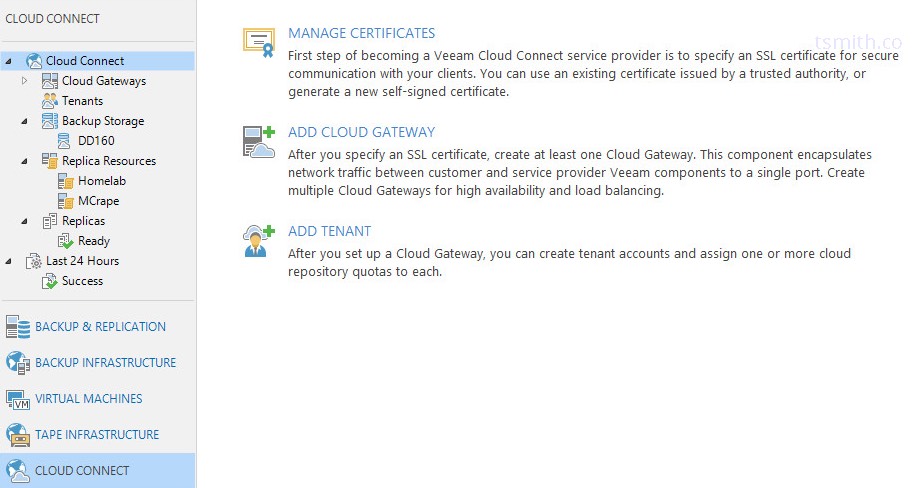
Task: Click the DD160 repository icon
Action: (x=65, y=141)
